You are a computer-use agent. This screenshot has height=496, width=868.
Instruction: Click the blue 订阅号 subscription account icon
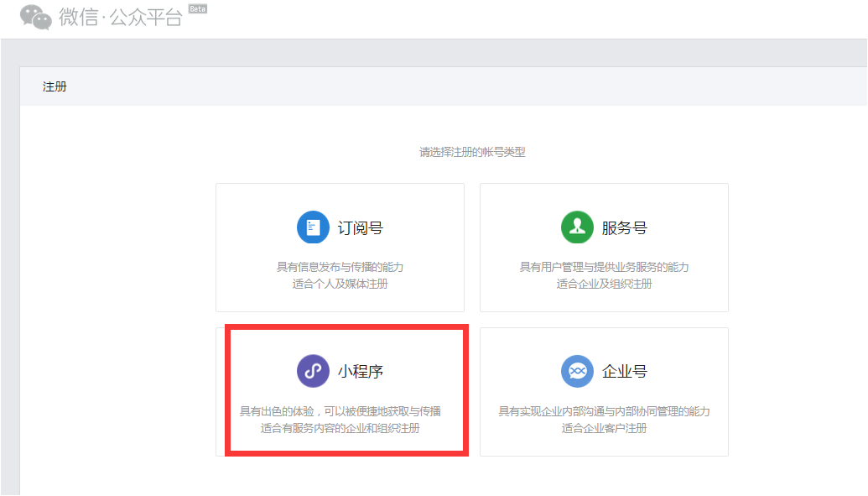313,227
